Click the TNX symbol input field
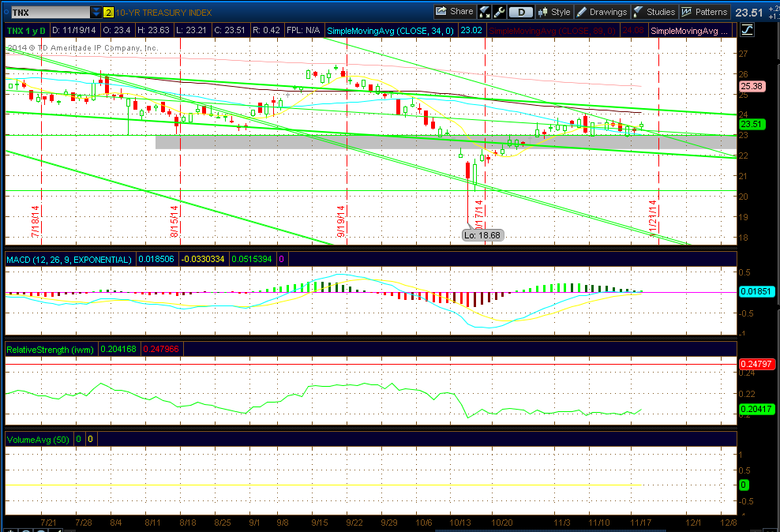The image size is (780, 532). coord(51,13)
